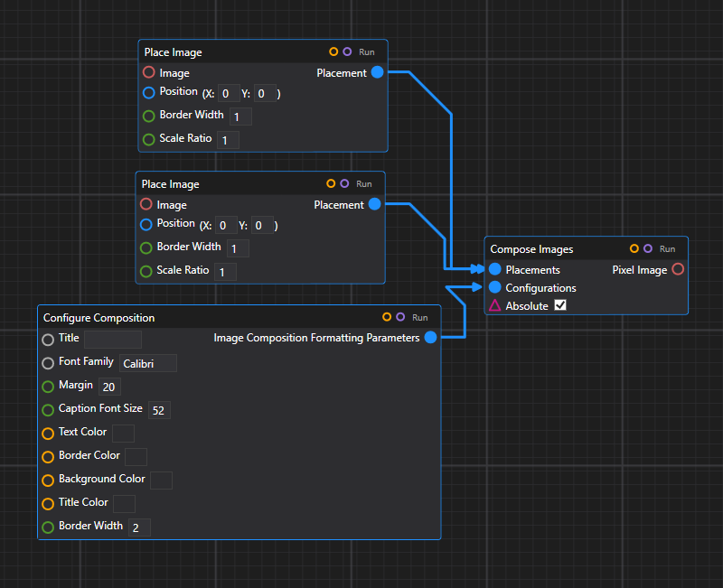Select the Configurations input port on Compose Images
723x588 pixels.
[x=494, y=287]
